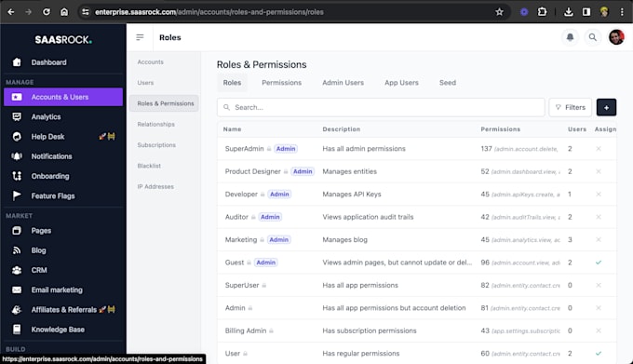Toggle the Assign checkmark for Guest row
The image size is (633, 364).
pos(599,263)
